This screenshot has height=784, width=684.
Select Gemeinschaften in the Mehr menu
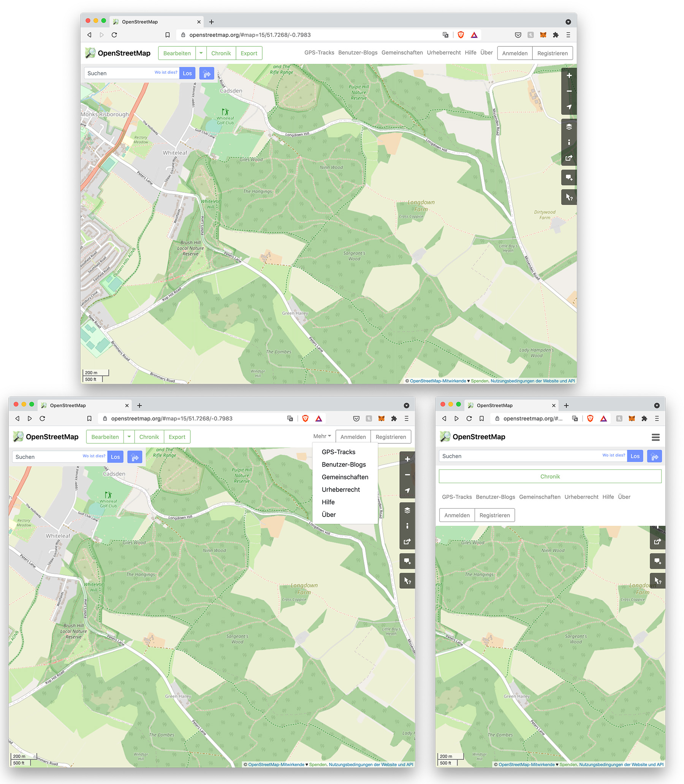pyautogui.click(x=345, y=477)
